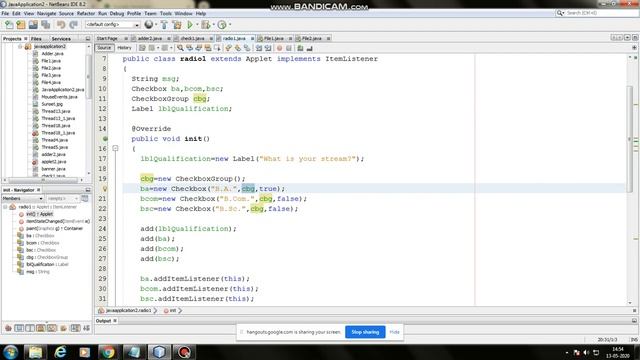Click the Debug Project toolbar icon
Image resolution: width=640 pixels, height=360 pixels.
coord(205,25)
